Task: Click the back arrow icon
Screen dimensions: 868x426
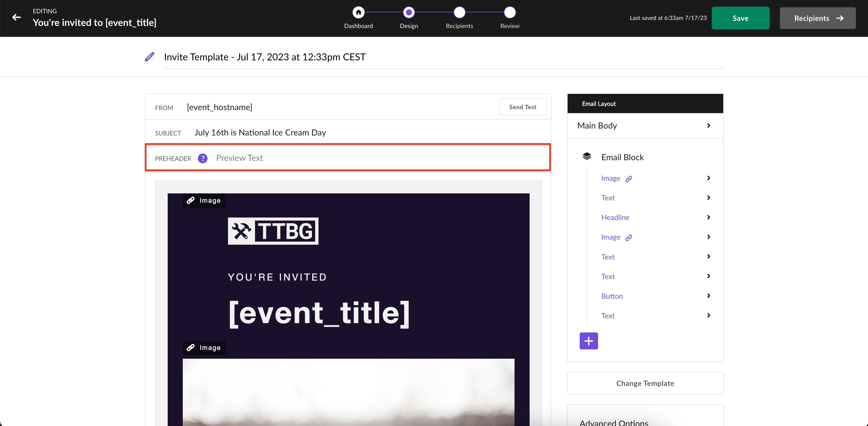Action: pos(16,17)
